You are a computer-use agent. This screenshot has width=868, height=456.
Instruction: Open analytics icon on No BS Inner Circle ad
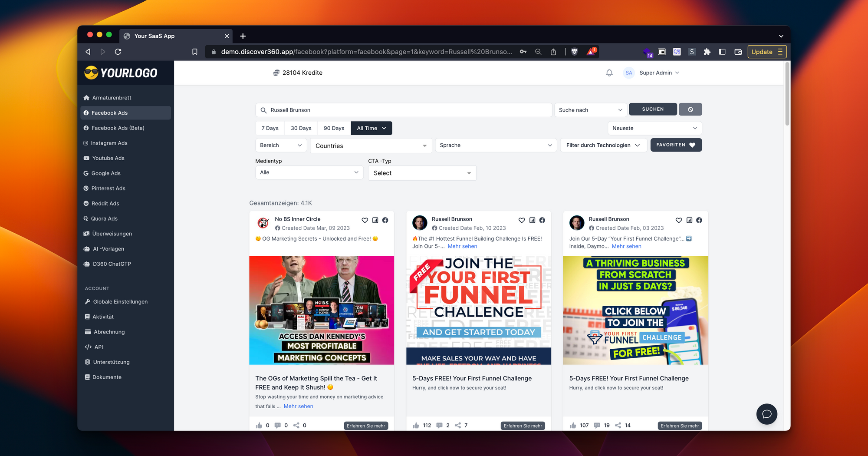tap(375, 220)
